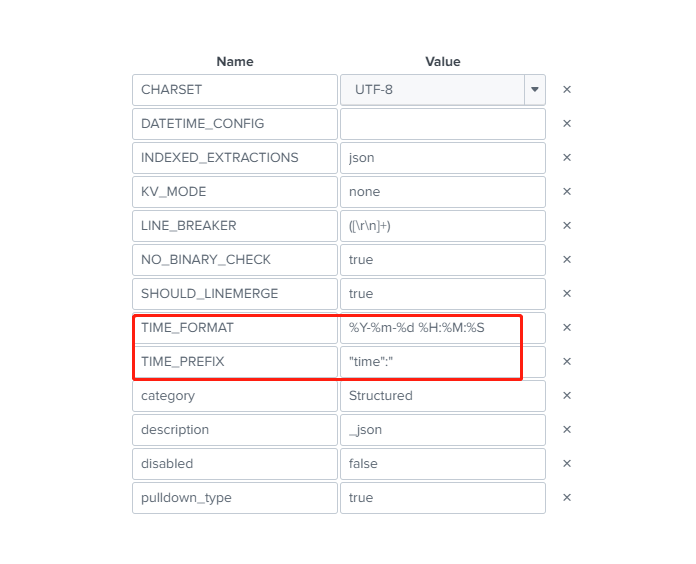Image resolution: width=696 pixels, height=564 pixels.
Task: Delete the DATETIME_CONFIG row using its X
Action: point(567,124)
